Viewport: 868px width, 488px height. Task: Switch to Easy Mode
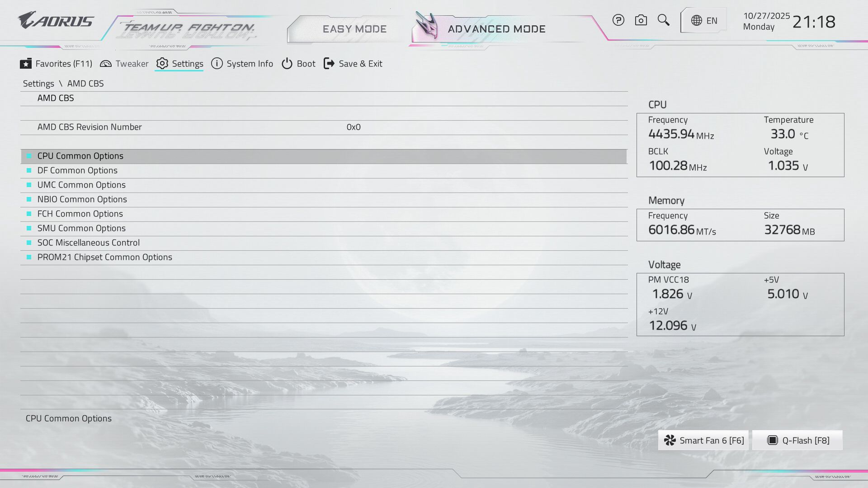pos(354,29)
